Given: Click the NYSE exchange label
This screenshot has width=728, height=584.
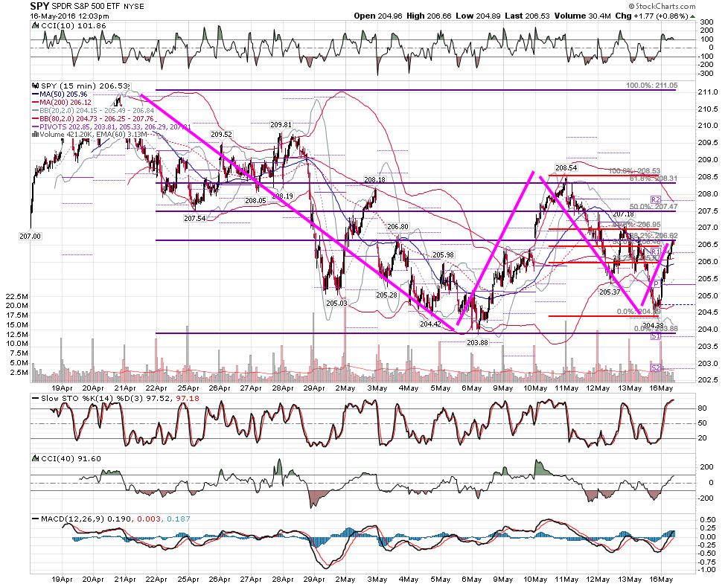Looking at the screenshot, I should (134, 7).
